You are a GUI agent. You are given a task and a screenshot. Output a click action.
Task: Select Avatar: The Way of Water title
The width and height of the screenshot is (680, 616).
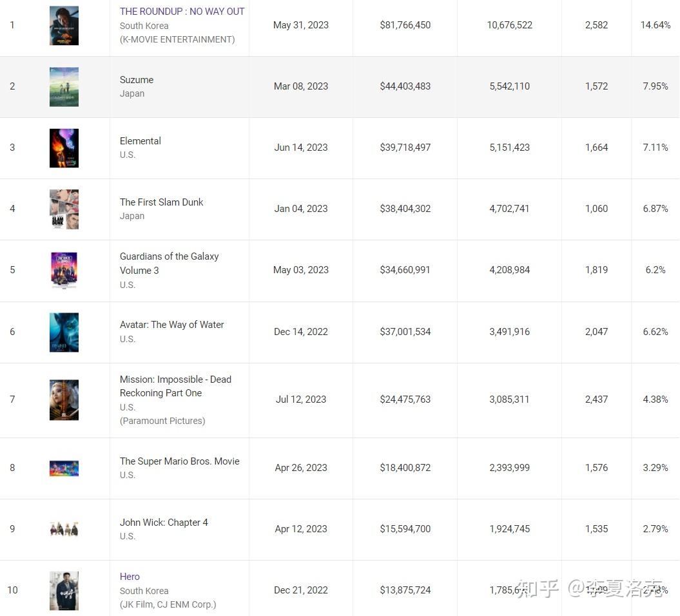[171, 325]
